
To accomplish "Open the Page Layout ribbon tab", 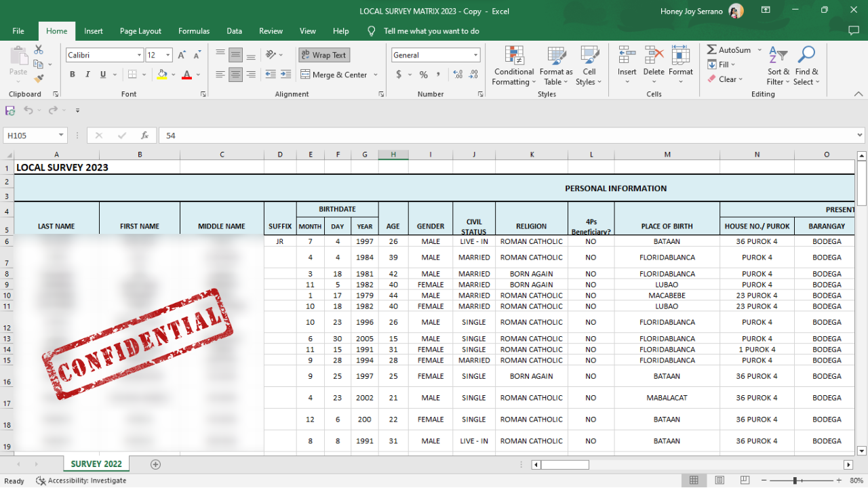I will point(140,31).
